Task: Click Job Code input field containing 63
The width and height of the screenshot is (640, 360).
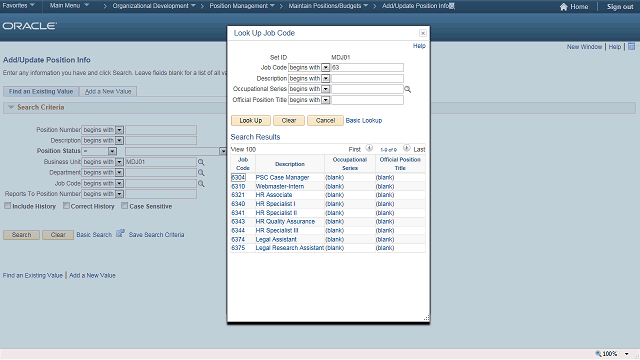Action: point(367,68)
